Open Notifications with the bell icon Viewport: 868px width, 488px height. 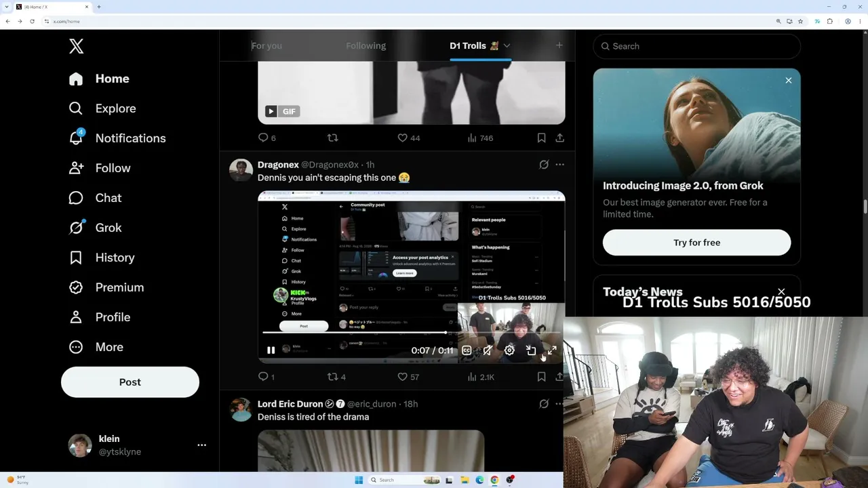click(x=76, y=138)
